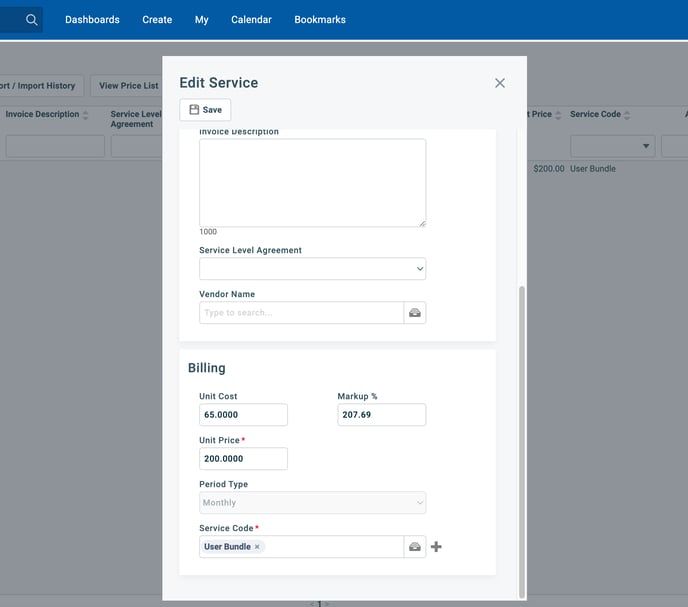Click the User Bundle table cell
This screenshot has width=688, height=607.
[593, 169]
